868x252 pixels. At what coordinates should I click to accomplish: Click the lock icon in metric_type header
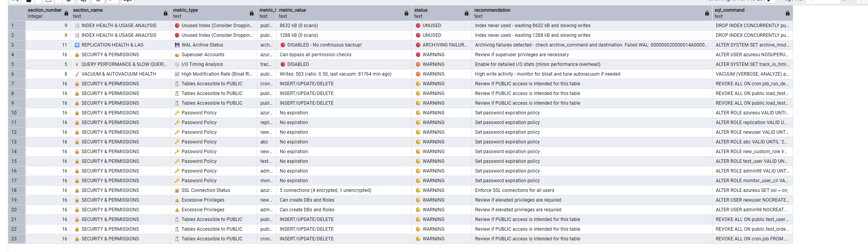point(252,13)
